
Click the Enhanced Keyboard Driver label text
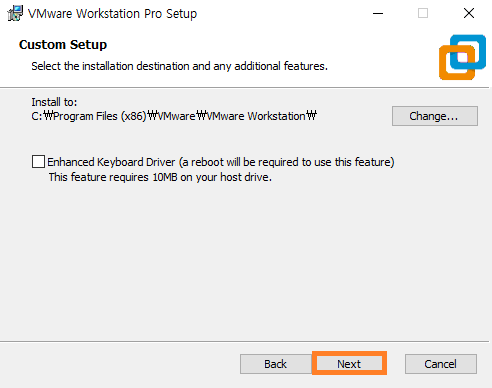point(221,162)
